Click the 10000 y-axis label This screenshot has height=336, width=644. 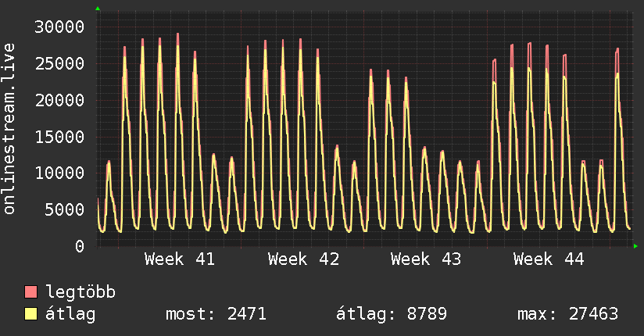(x=59, y=173)
